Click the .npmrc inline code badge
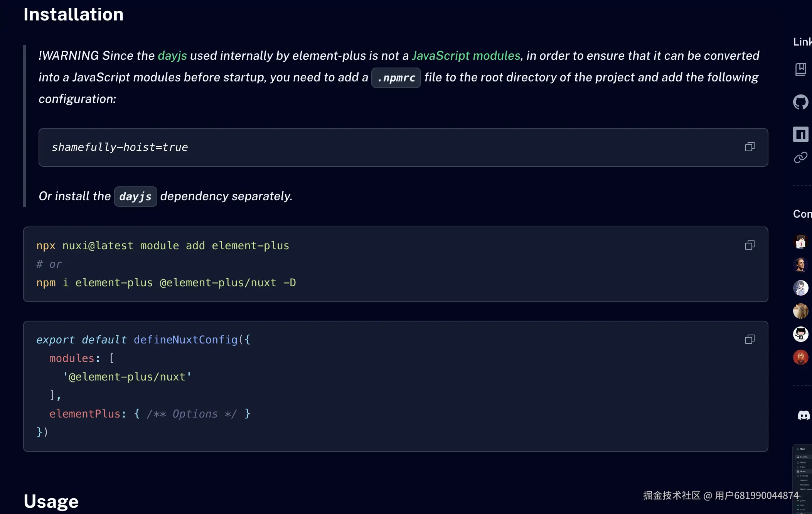Viewport: 812px width, 514px height. tap(396, 78)
